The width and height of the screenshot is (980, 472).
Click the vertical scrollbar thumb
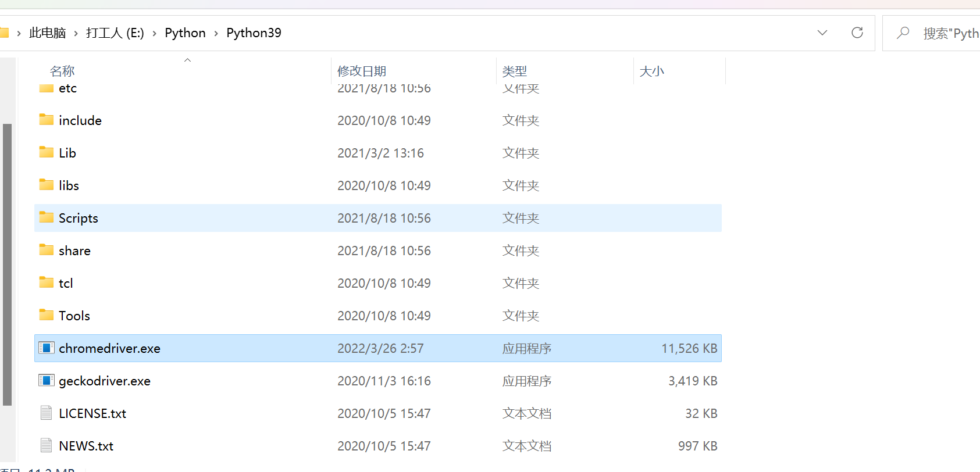click(7, 264)
